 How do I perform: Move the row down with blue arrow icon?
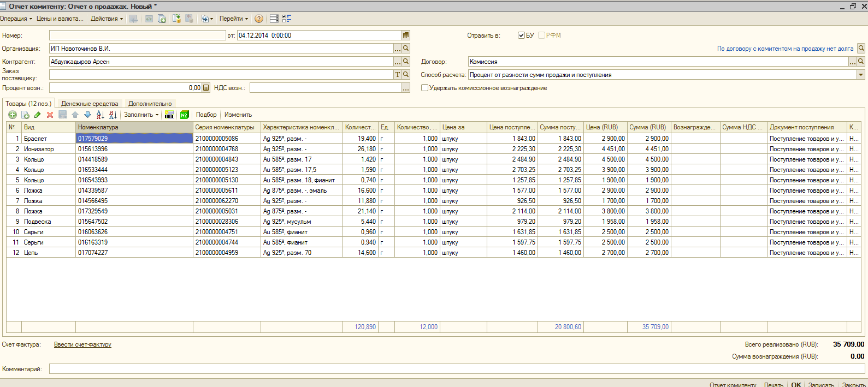point(87,115)
